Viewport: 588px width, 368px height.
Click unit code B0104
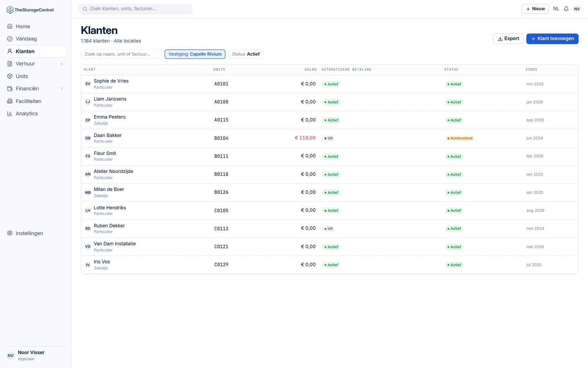[221, 138]
